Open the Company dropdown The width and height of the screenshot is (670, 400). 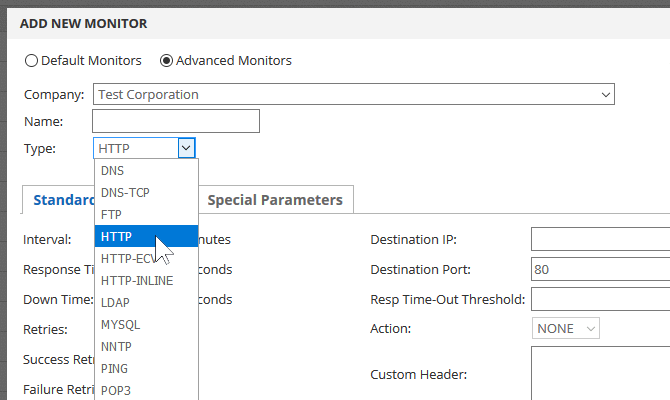tap(353, 95)
